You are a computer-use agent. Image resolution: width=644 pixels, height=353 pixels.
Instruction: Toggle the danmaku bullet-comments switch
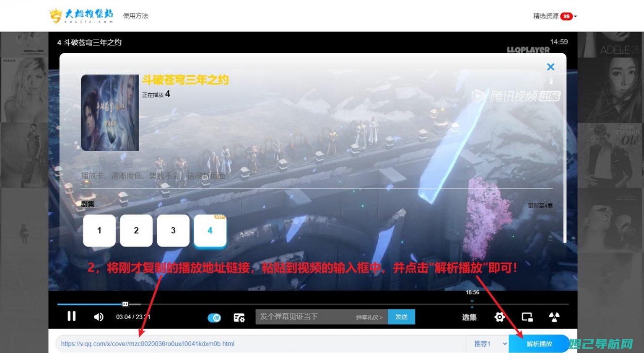pos(214,318)
